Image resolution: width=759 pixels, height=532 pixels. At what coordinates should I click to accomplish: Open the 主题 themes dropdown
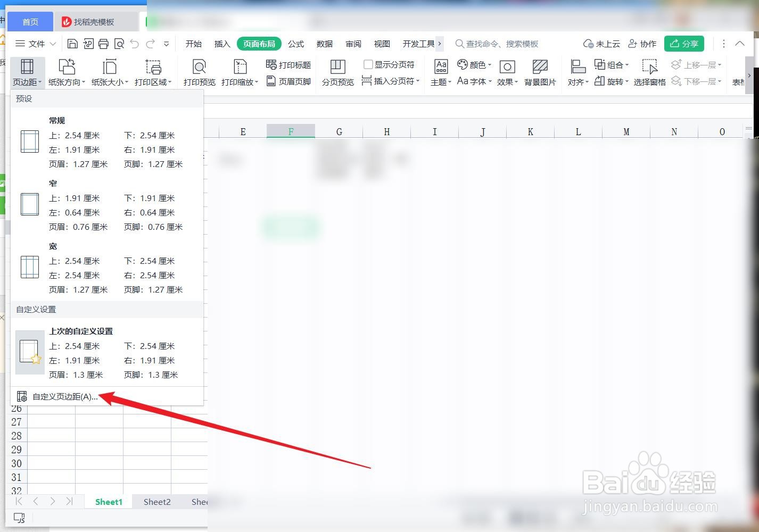pyautogui.click(x=441, y=72)
